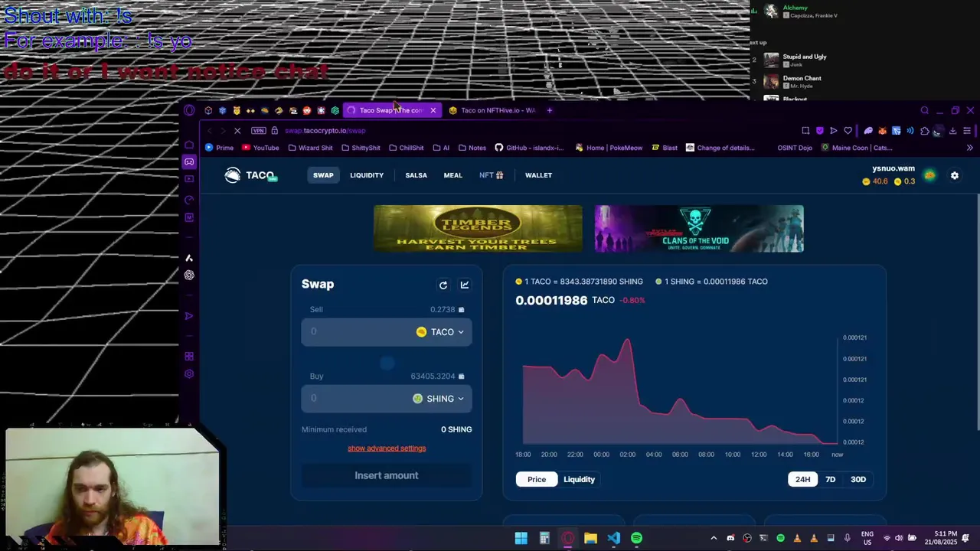This screenshot has width=980, height=551.
Task: Switch the chart to Price view
Action: (x=536, y=479)
